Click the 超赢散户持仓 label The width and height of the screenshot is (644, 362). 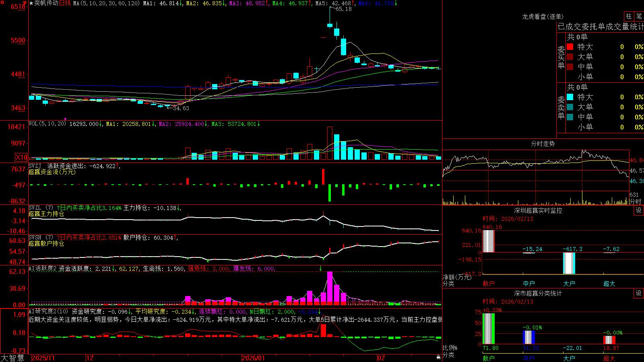pyautogui.click(x=46, y=243)
